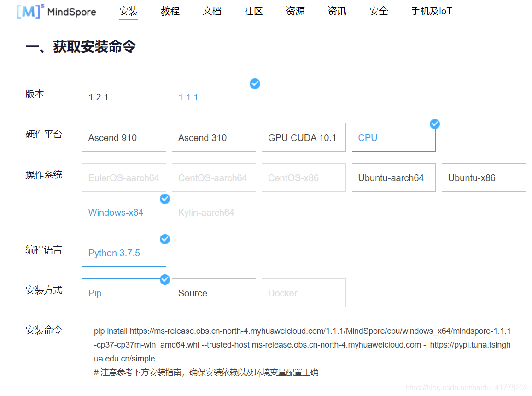
Task: Select the EulerOS-aarch64 option
Action: pyautogui.click(x=124, y=177)
